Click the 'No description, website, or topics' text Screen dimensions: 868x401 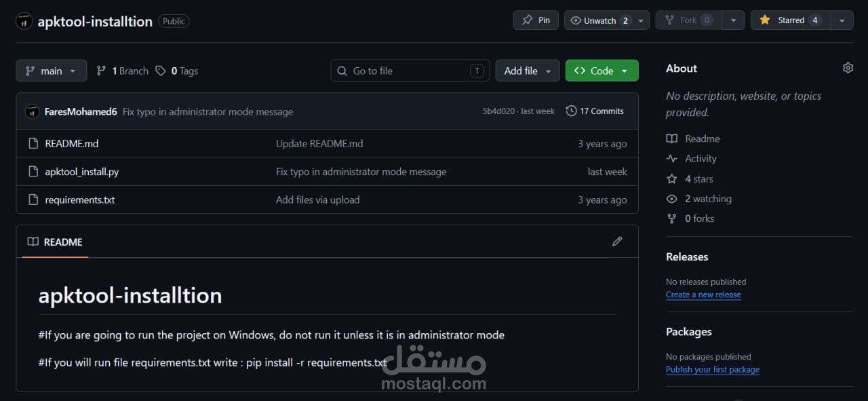(743, 104)
